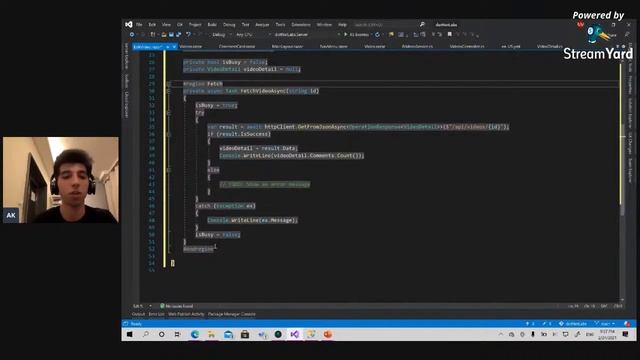Open the Analyze menu

tap(262, 24)
